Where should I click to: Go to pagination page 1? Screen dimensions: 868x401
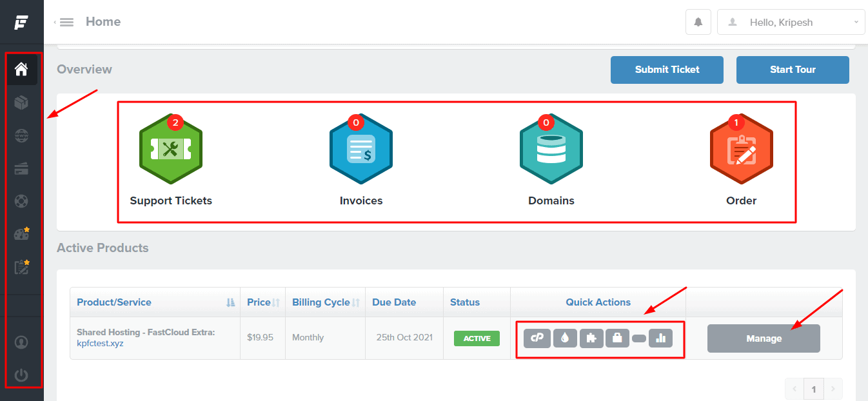[x=814, y=389]
